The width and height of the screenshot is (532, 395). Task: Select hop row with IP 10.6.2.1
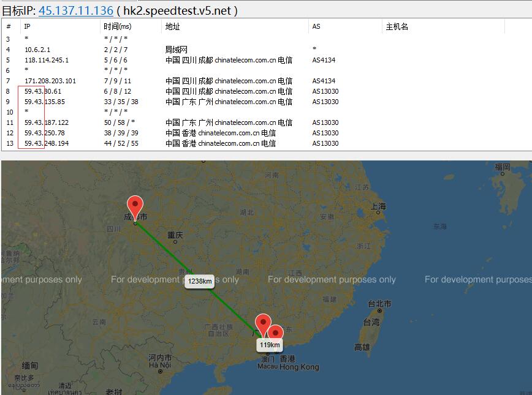tap(267, 50)
